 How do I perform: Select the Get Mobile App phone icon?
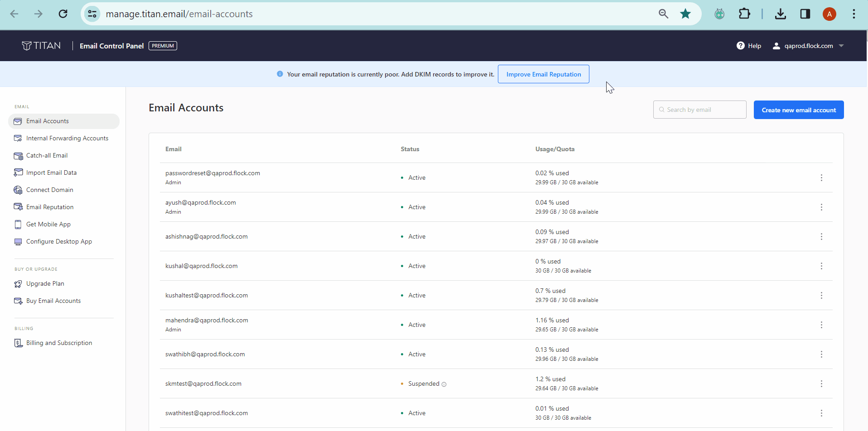point(18,224)
